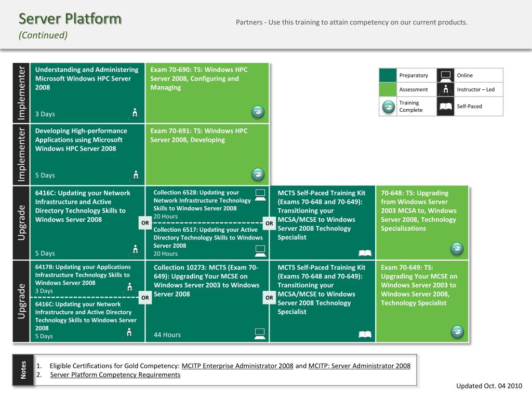Select Exam 70-649 Upgrading Your MCSE title
The width and height of the screenshot is (532, 399).
click(419, 285)
